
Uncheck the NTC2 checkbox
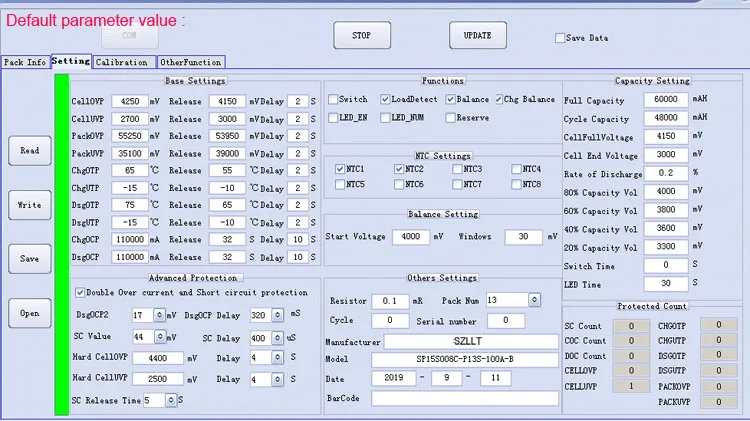[x=399, y=169]
